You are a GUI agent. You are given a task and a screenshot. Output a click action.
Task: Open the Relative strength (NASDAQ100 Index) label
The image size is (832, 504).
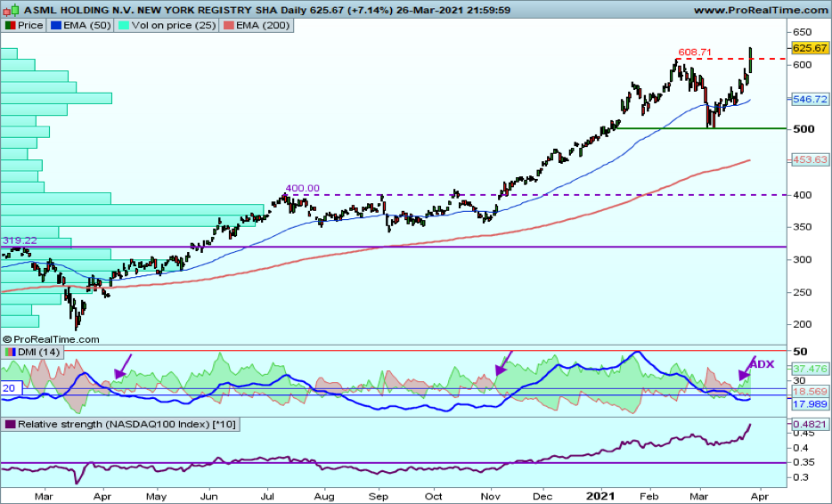pos(120,425)
